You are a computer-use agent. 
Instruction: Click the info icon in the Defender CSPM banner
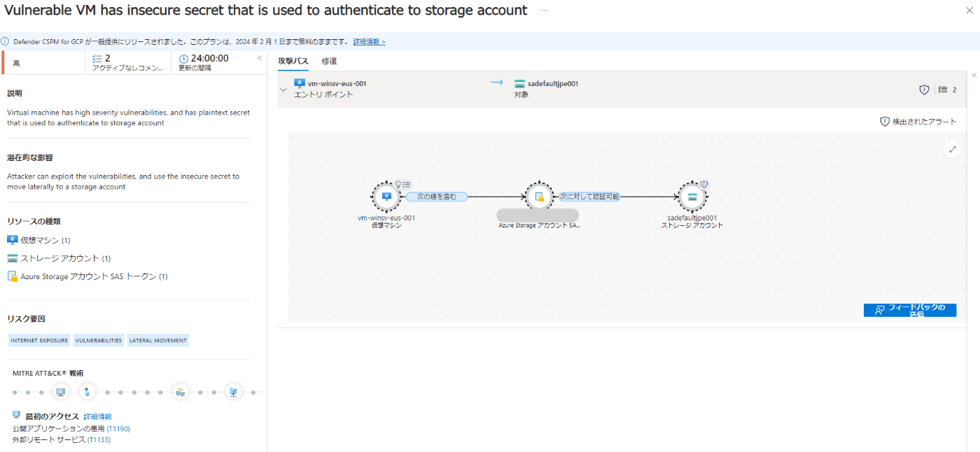tap(6, 41)
